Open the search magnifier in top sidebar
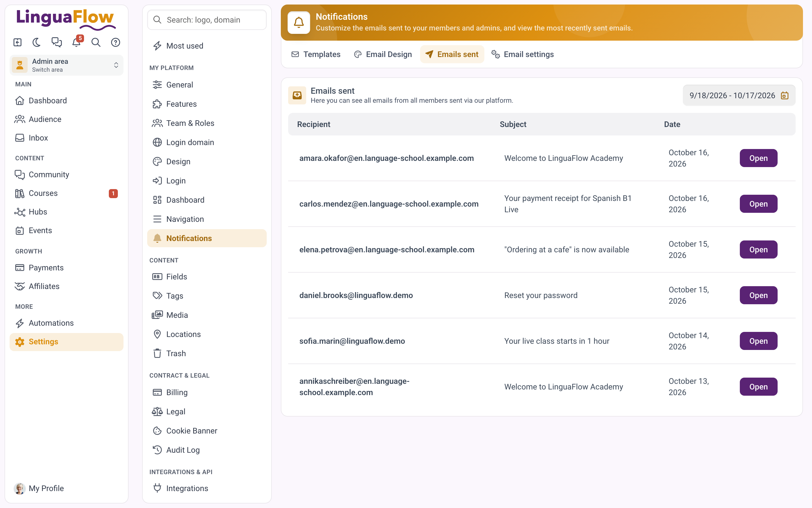The width and height of the screenshot is (812, 508). click(x=96, y=42)
